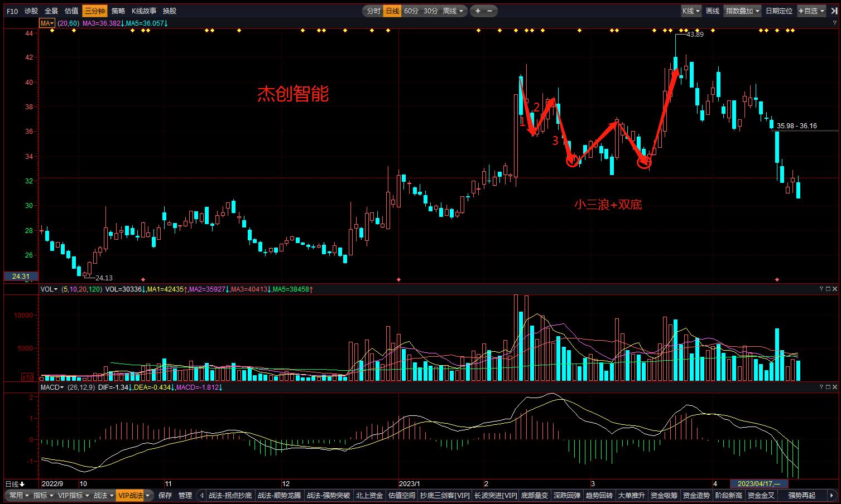Maximize the VOL indicator panel

(x=828, y=289)
